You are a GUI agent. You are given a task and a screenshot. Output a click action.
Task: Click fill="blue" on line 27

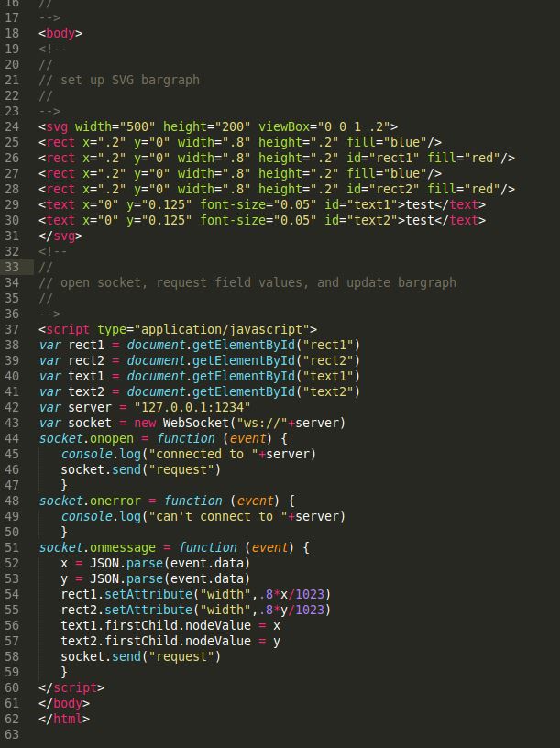tap(387, 173)
